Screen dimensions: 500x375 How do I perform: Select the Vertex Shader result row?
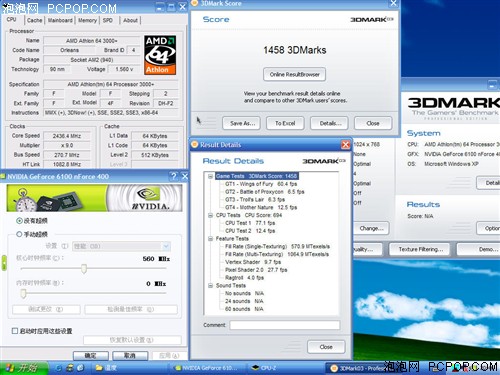click(253, 262)
